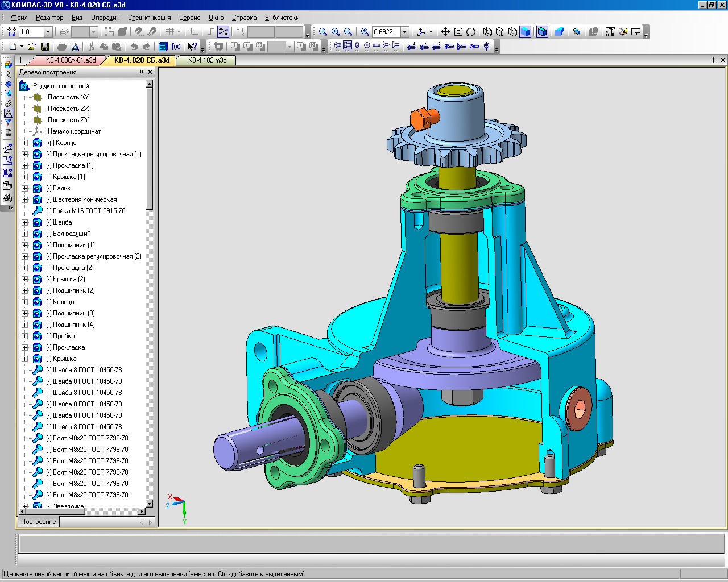Image resolution: width=728 pixels, height=582 pixels.
Task: Open the zoom scale 0.6922 dropdown
Action: coord(404,32)
